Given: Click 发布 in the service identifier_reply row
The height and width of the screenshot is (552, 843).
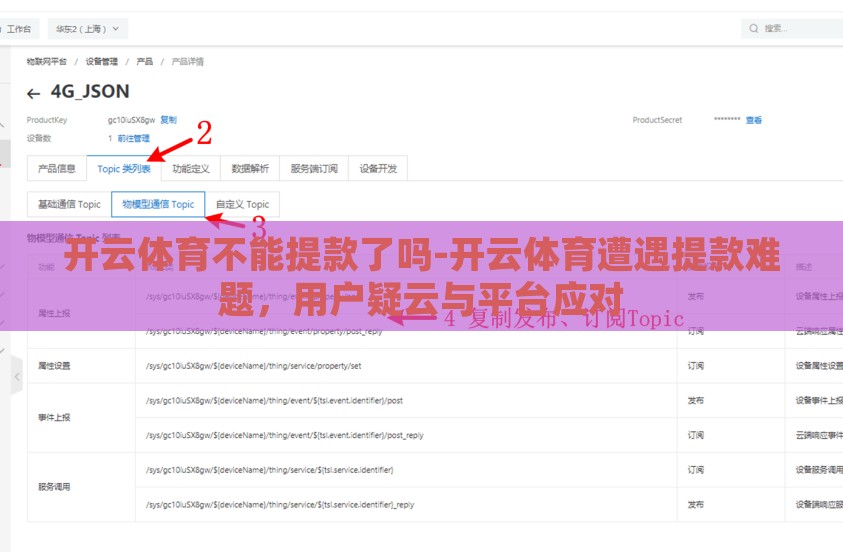Looking at the screenshot, I should point(696,505).
